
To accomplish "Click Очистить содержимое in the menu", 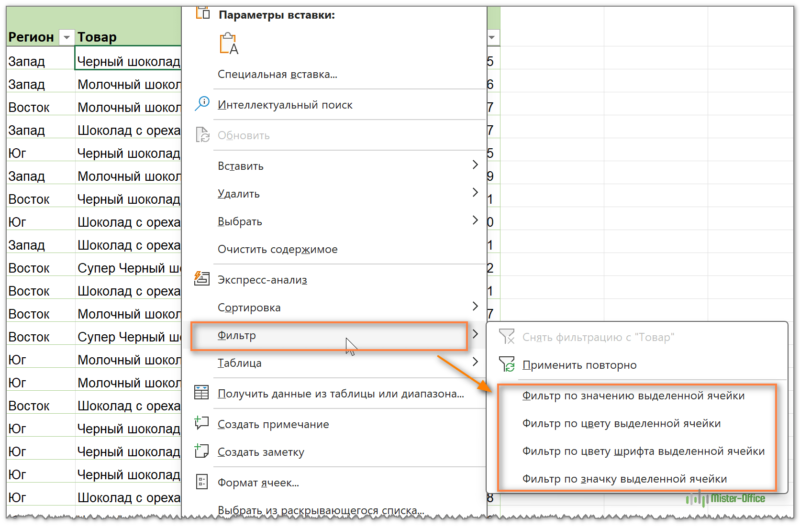I will [x=277, y=249].
